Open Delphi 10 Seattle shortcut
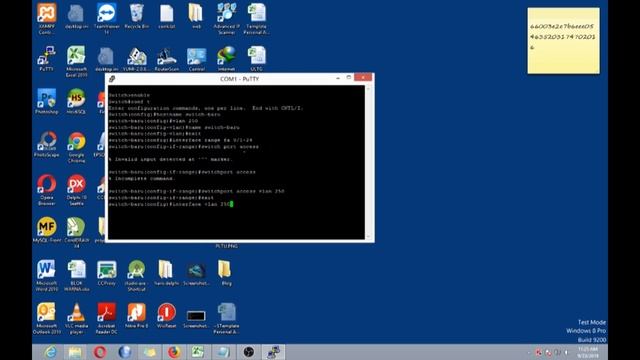This screenshot has height=360, width=640. (76, 190)
